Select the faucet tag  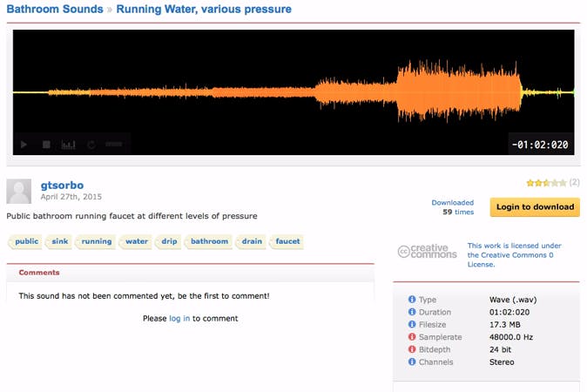(287, 241)
